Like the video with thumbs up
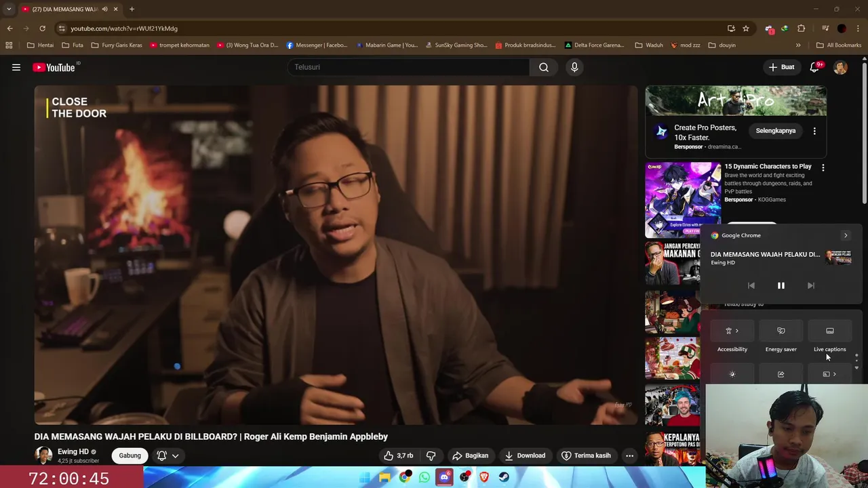This screenshot has width=868, height=488. (x=398, y=455)
